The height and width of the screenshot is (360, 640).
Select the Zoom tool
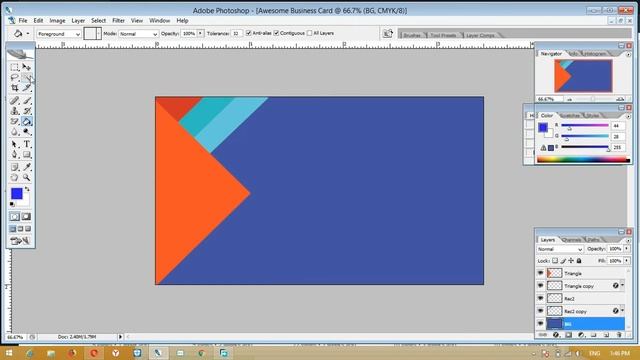coord(27,178)
